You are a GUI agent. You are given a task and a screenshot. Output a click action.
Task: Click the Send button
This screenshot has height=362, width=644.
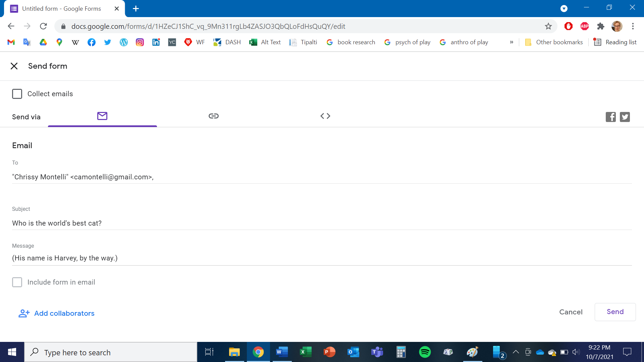pos(615,312)
